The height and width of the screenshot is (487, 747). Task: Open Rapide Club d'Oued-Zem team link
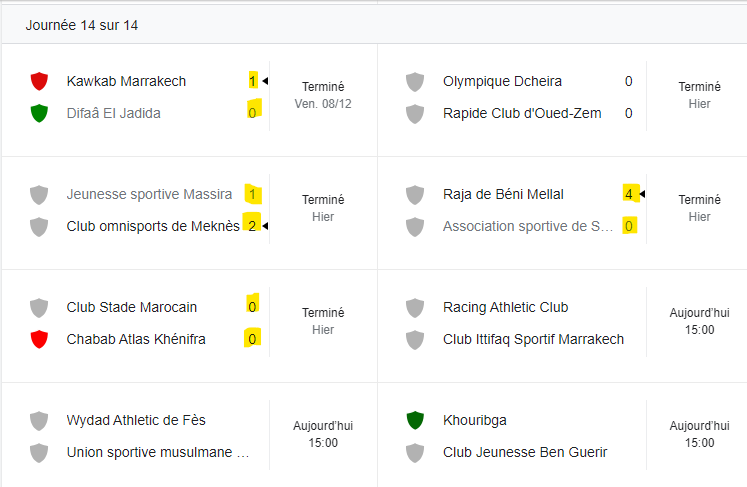pos(522,113)
